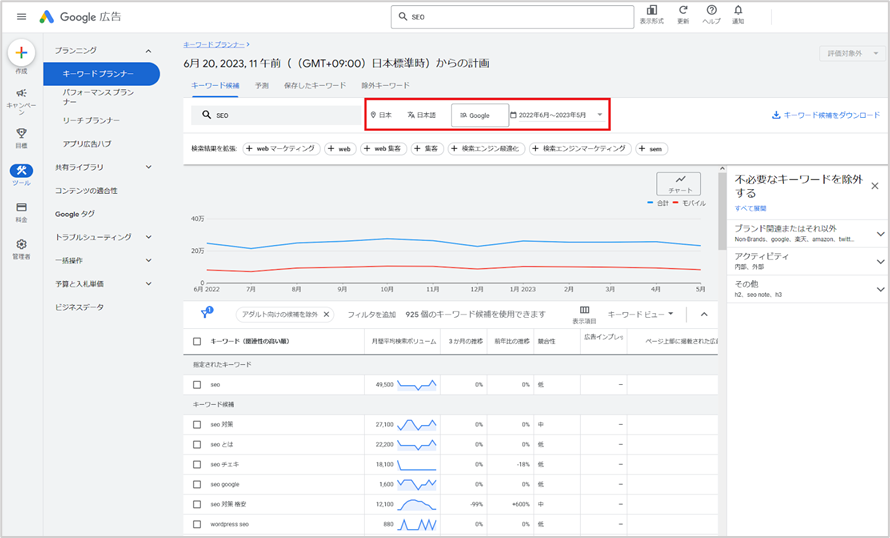The image size is (890, 538).
Task: Click download icon for キーワード候補をダウンロード
Action: point(775,115)
